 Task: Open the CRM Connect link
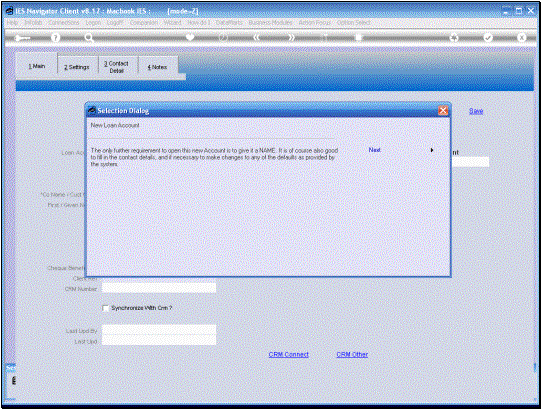(x=288, y=354)
